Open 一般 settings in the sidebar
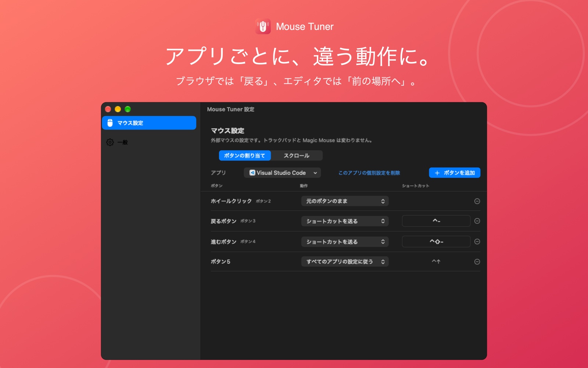 coord(149,142)
